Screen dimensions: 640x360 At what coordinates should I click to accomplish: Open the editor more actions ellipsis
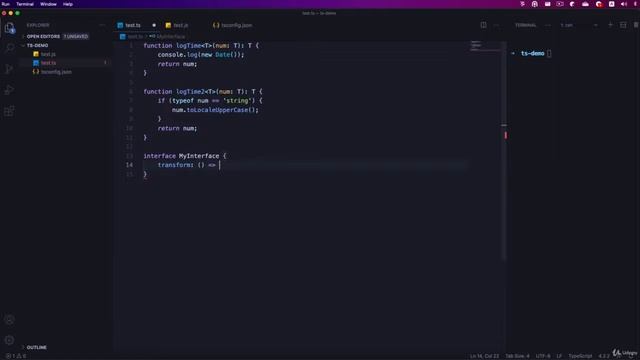496,25
